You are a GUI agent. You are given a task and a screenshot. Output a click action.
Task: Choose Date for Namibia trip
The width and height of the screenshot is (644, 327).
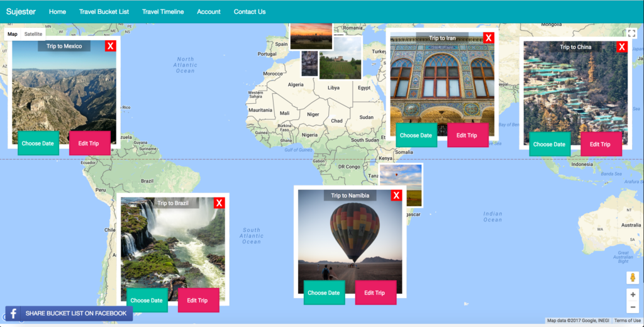coord(324,293)
